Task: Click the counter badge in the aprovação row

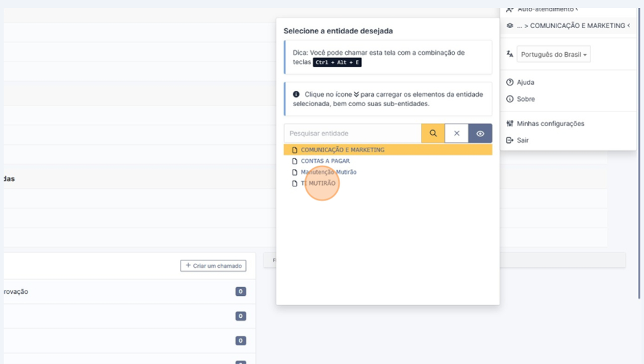Action: click(x=241, y=292)
